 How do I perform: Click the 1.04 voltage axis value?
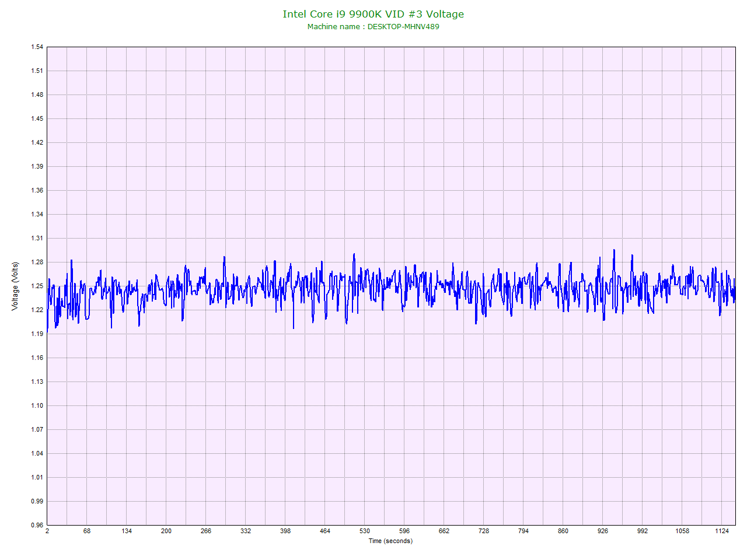pyautogui.click(x=37, y=454)
